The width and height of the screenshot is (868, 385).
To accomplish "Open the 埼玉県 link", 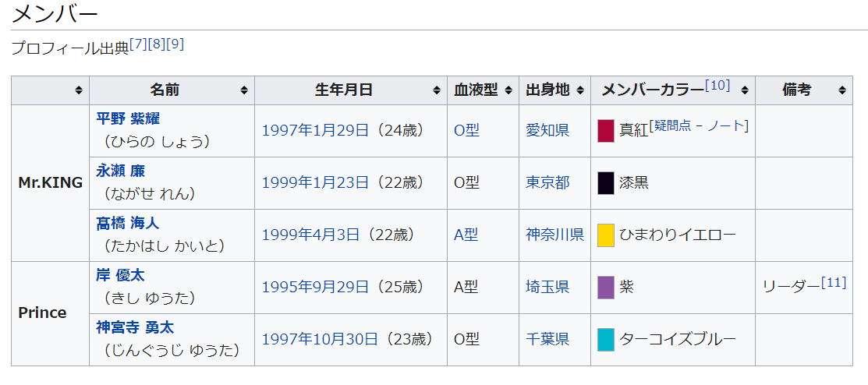I will coord(547,287).
